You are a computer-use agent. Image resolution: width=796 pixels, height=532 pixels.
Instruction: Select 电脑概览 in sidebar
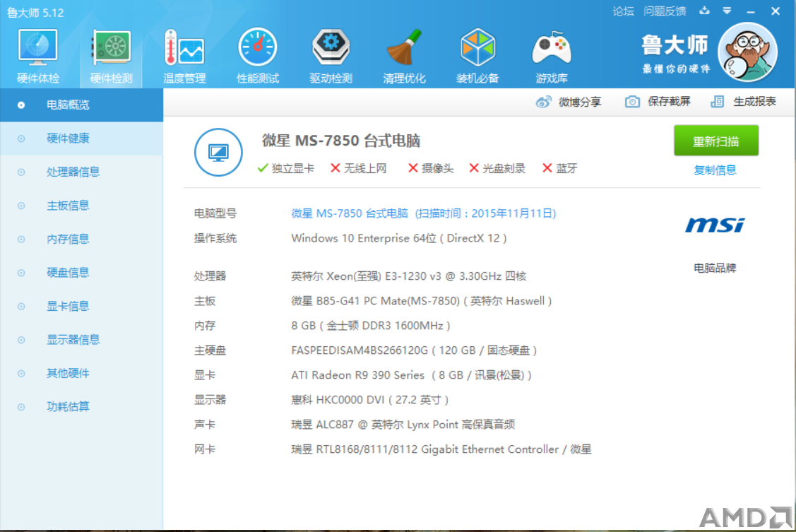81,105
